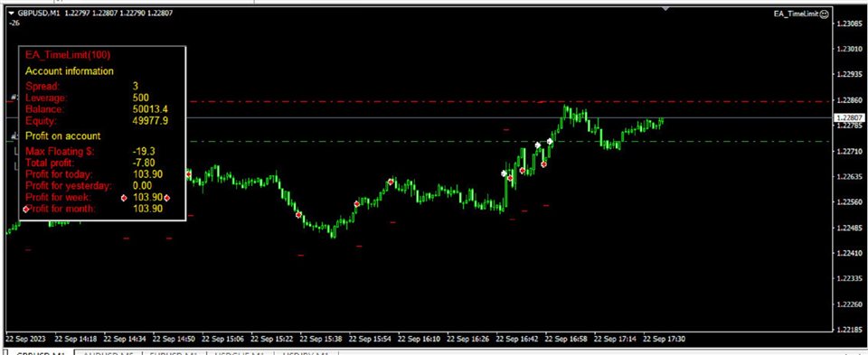The image size is (868, 355).
Task: Click the red diamond on the info panel's right border
Action: point(189,174)
